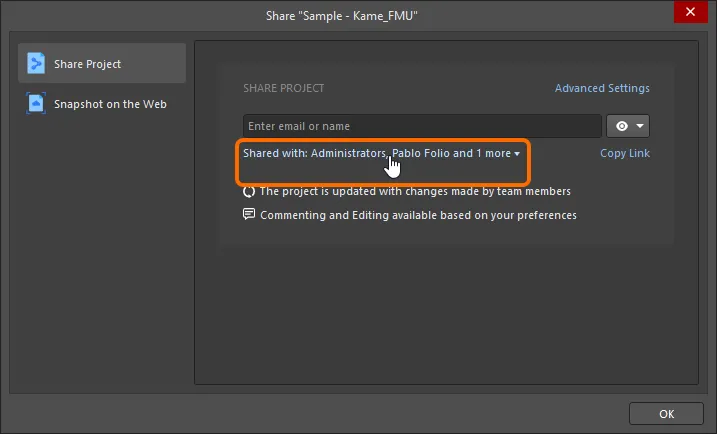
Task: Switch to Snapshot on the Web tab
Action: (102, 104)
